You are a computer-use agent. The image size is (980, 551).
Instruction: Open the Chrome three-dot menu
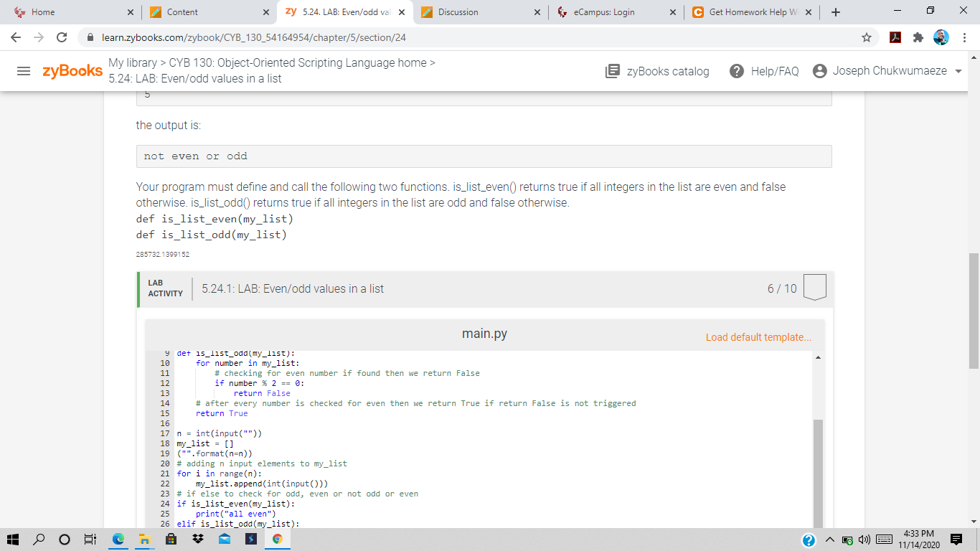coord(965,37)
